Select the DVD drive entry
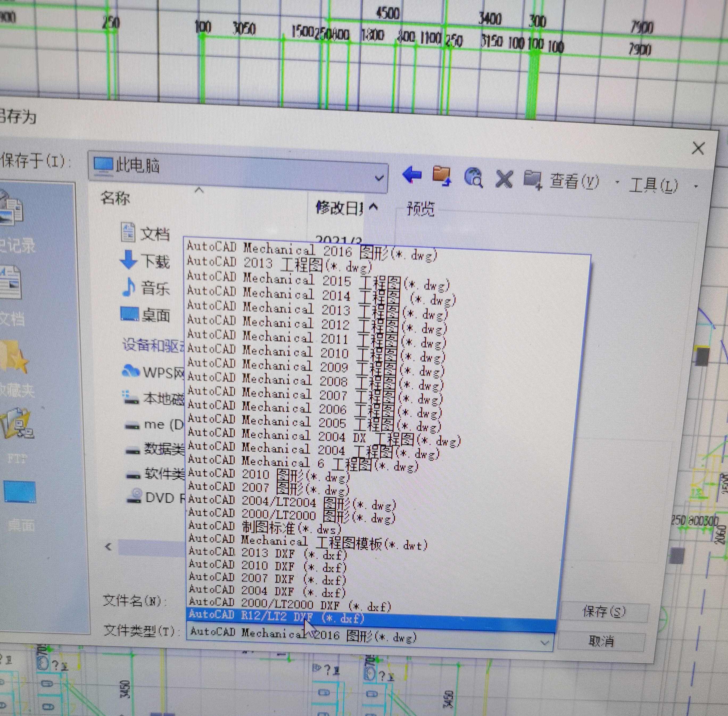The height and width of the screenshot is (716, 728). pos(156,497)
